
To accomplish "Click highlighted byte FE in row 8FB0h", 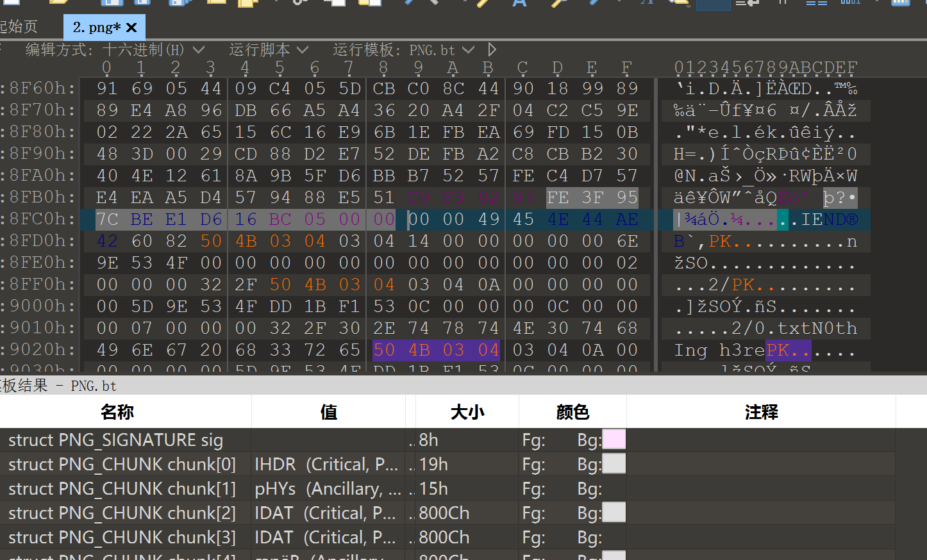I will click(x=558, y=197).
